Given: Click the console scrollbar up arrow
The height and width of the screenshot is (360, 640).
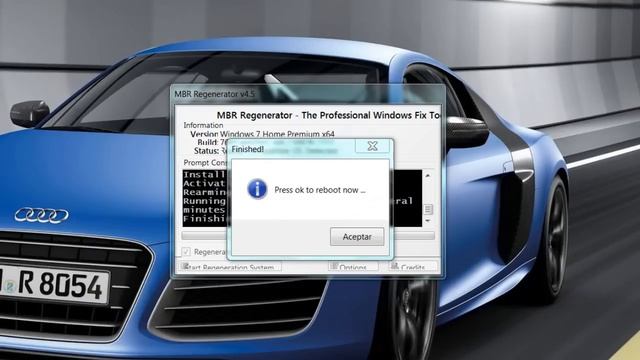Looking at the screenshot, I should (x=428, y=176).
